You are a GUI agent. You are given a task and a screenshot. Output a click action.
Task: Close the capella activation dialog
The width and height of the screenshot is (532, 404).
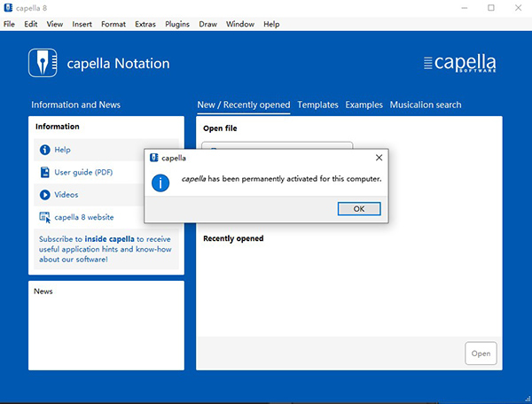coord(379,158)
